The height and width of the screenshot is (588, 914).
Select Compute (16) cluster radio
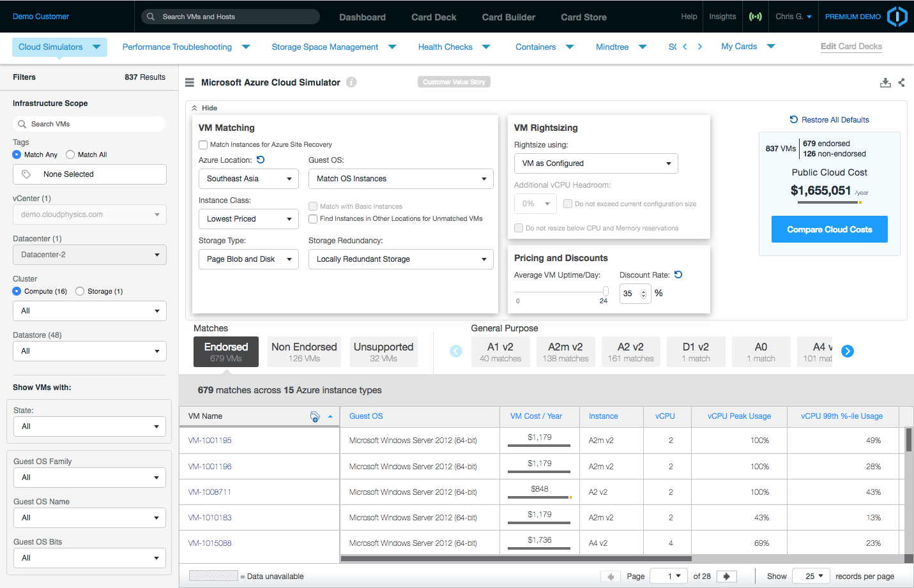(17, 291)
